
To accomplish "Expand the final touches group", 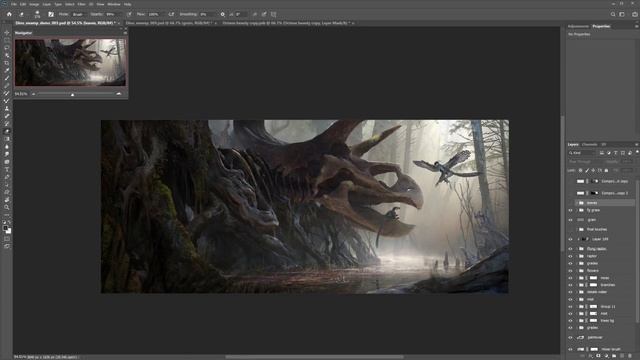I will (x=577, y=229).
